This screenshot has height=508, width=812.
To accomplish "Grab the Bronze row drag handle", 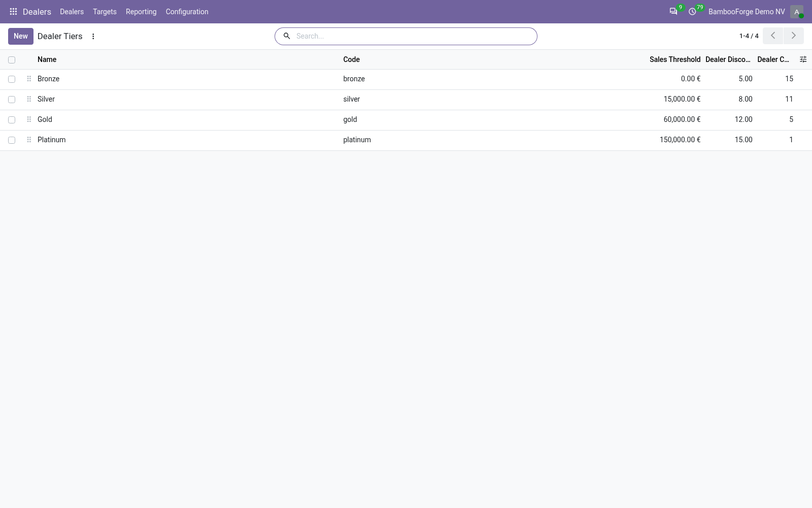I will click(29, 79).
